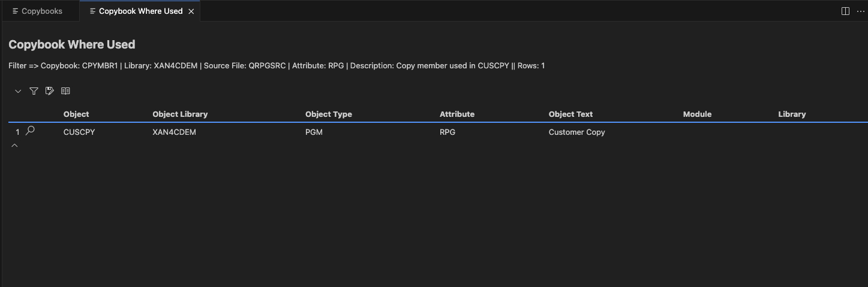
Task: Click the XAN4CDEM library cell
Action: [174, 132]
